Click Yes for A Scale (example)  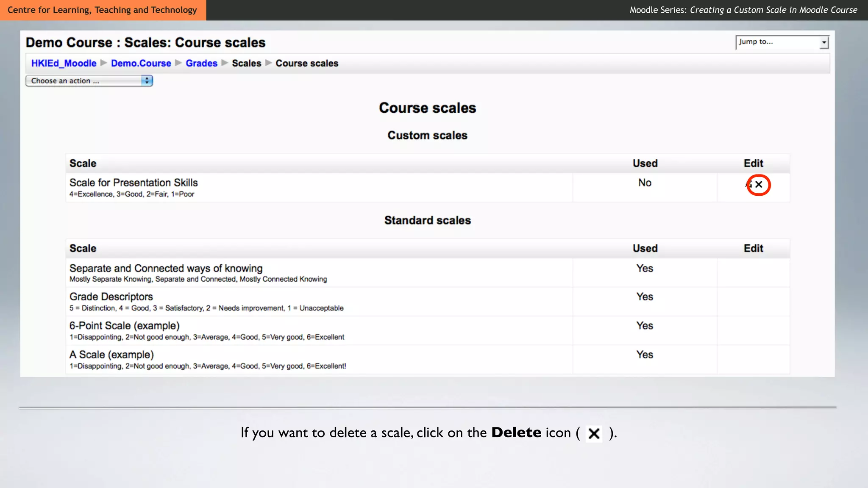coord(645,355)
